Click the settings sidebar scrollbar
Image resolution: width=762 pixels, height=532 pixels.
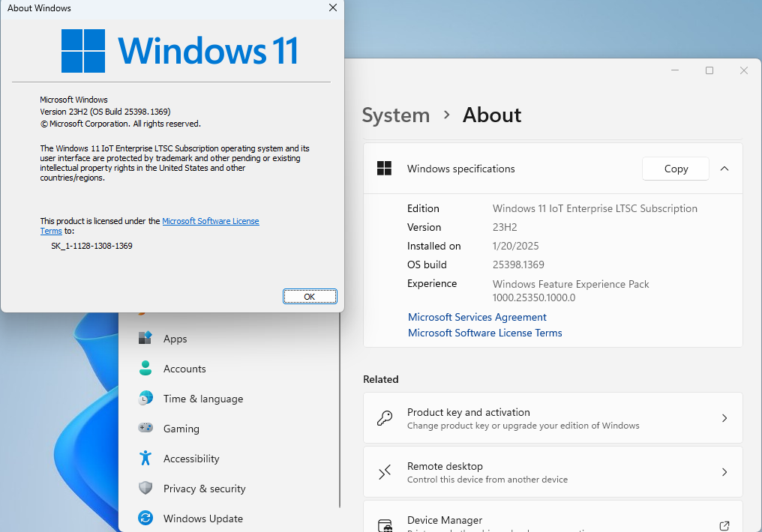point(340,410)
